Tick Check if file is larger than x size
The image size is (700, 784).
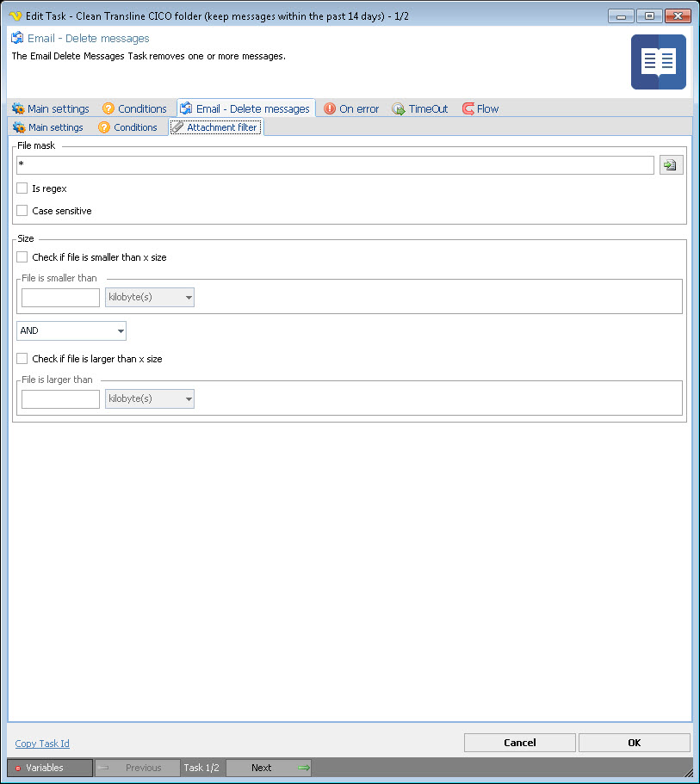pyautogui.click(x=22, y=359)
